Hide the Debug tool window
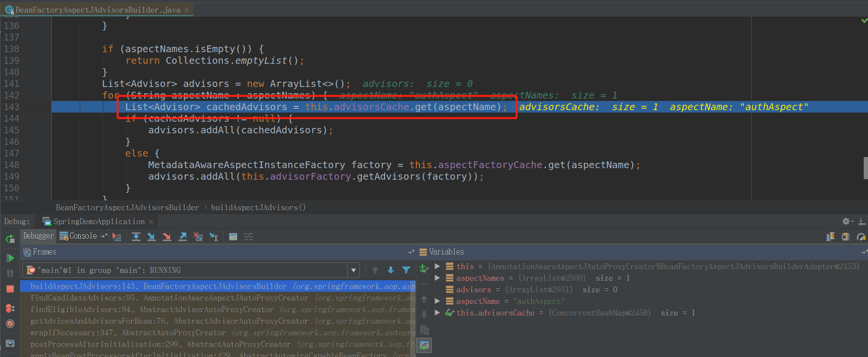The image size is (868, 357). click(862, 221)
